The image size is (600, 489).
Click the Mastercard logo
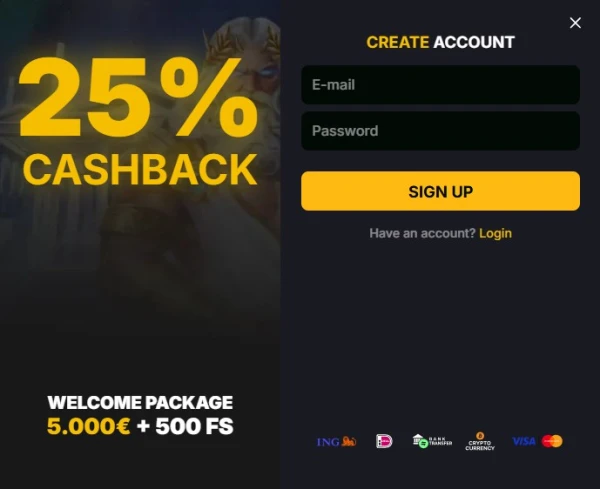552,441
